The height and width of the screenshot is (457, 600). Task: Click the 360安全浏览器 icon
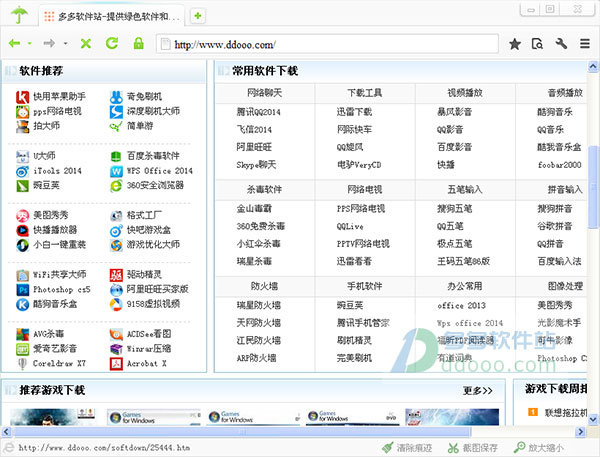[116, 186]
